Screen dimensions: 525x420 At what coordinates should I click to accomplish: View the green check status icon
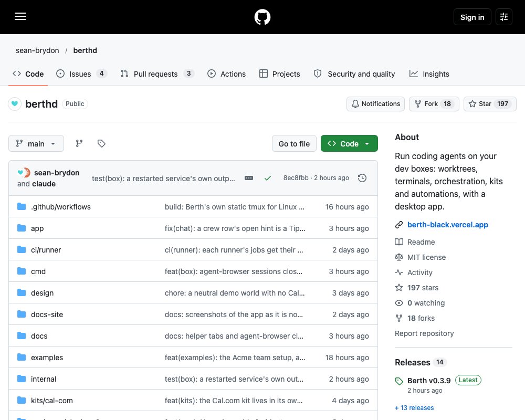[268, 178]
